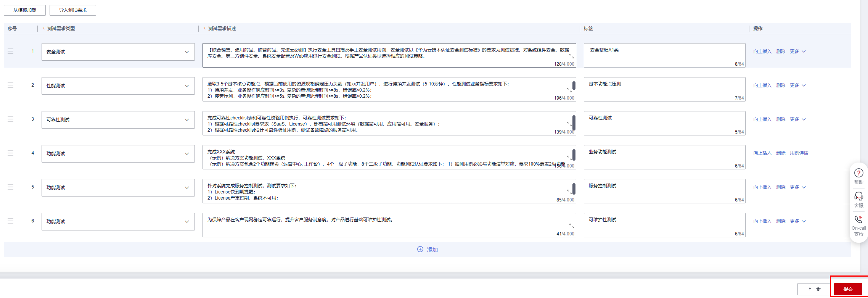Click the description scrollbar in row 5
868x298 pixels.
point(574,188)
